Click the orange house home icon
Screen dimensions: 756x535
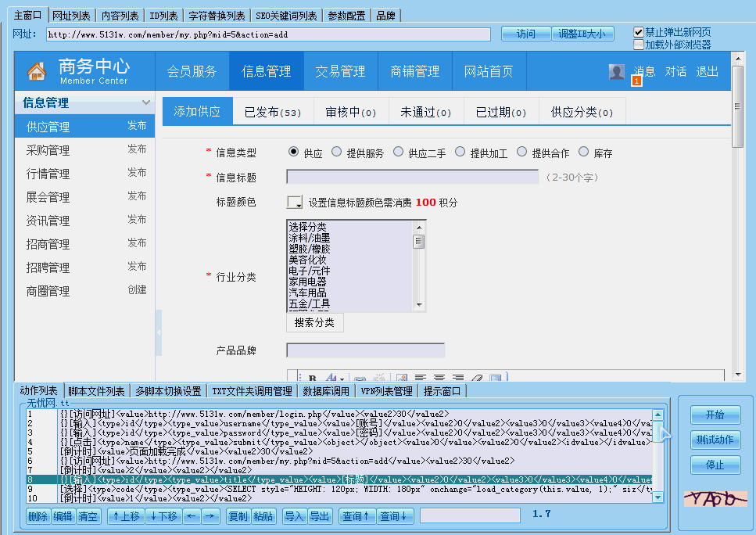(37, 71)
